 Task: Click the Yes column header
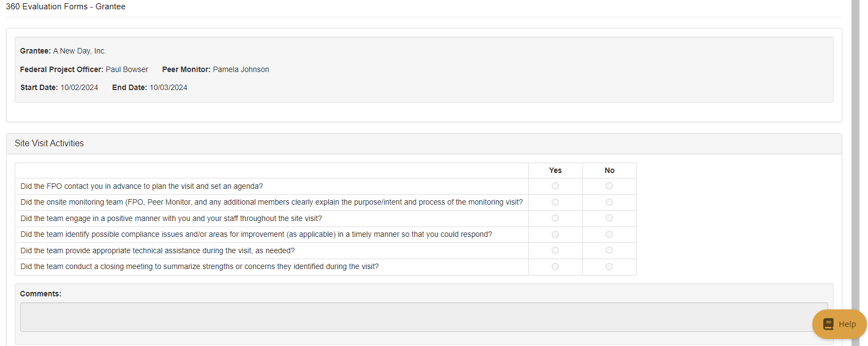(555, 171)
